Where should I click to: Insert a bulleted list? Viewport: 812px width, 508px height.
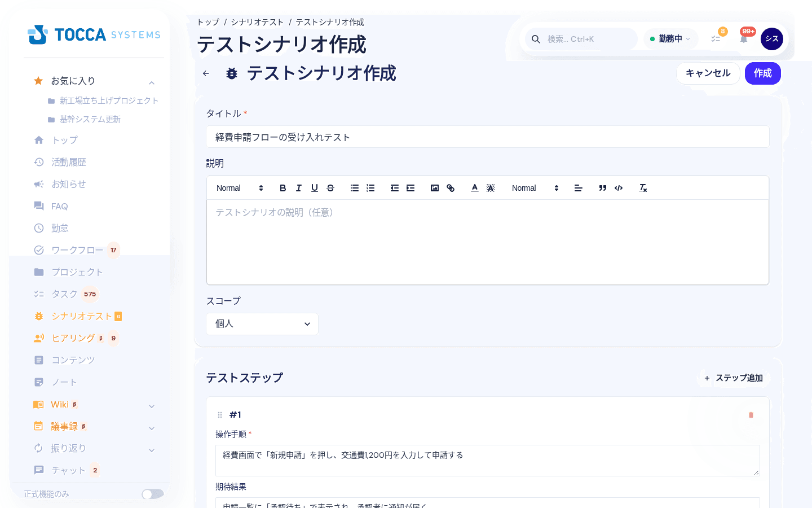pyautogui.click(x=355, y=188)
